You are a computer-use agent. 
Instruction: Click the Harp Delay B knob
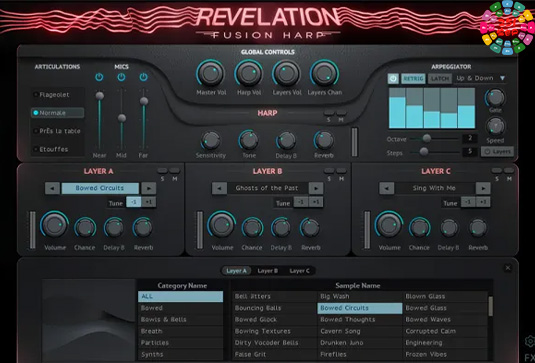[286, 140]
